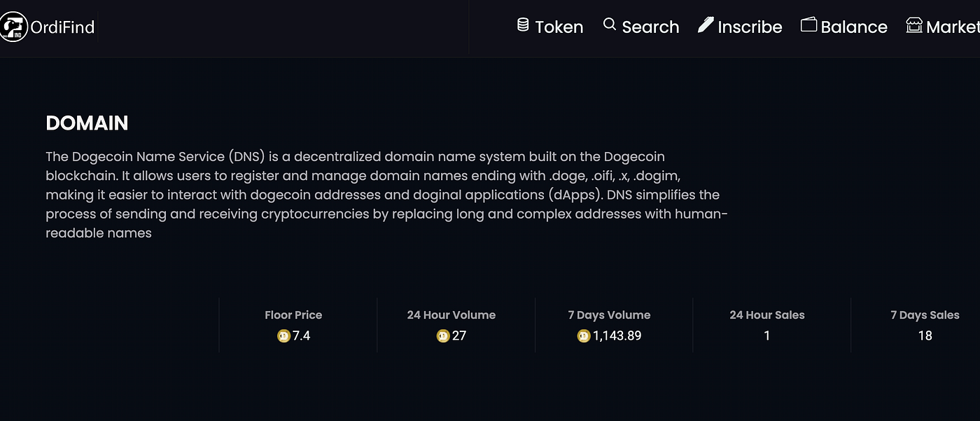Click the database icon beside Token

523,25
